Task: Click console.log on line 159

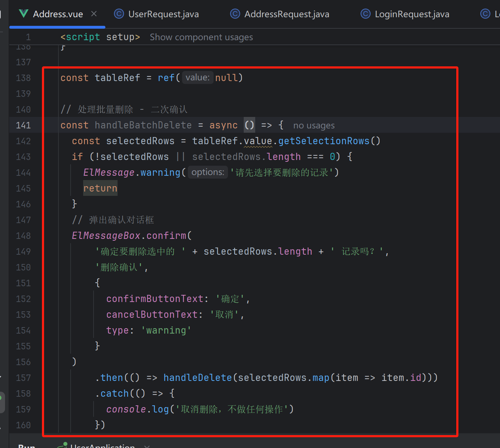Action: click(137, 409)
